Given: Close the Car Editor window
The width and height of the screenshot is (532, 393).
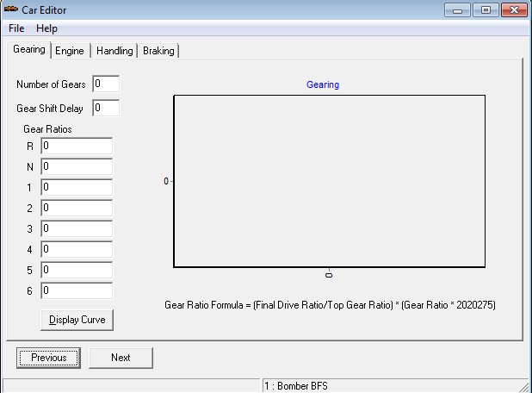Looking at the screenshot, I should [x=514, y=10].
